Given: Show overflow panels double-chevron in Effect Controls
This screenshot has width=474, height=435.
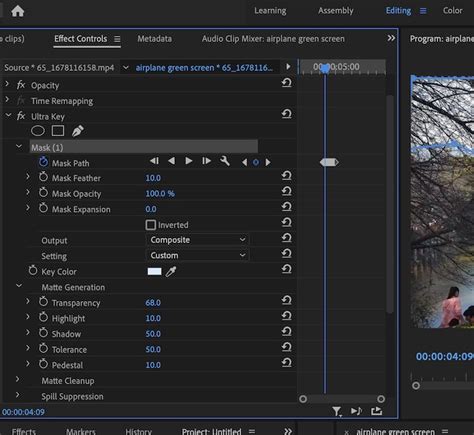Looking at the screenshot, I should [x=391, y=38].
